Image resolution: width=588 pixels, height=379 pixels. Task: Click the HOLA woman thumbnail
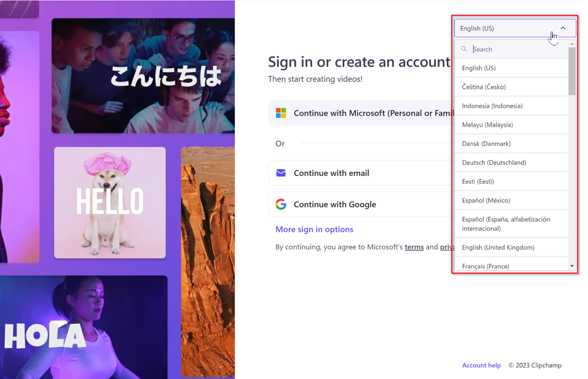pos(84,327)
